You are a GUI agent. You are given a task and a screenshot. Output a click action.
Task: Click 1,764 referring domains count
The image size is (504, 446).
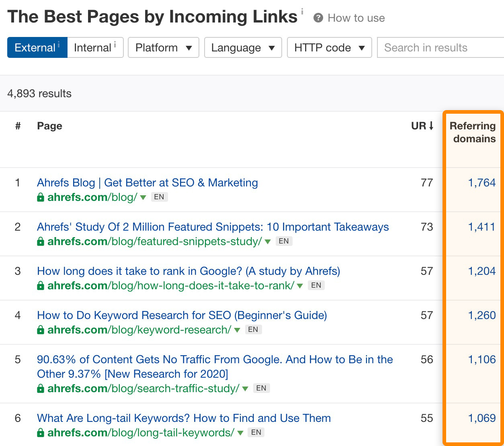pos(481,183)
